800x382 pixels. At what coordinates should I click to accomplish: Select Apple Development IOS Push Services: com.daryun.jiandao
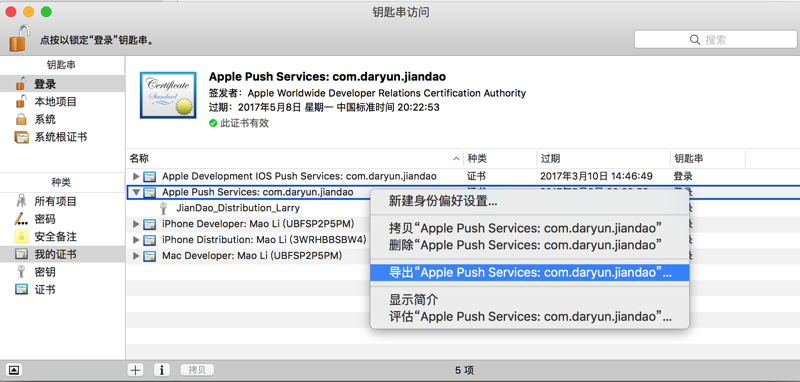(299, 176)
